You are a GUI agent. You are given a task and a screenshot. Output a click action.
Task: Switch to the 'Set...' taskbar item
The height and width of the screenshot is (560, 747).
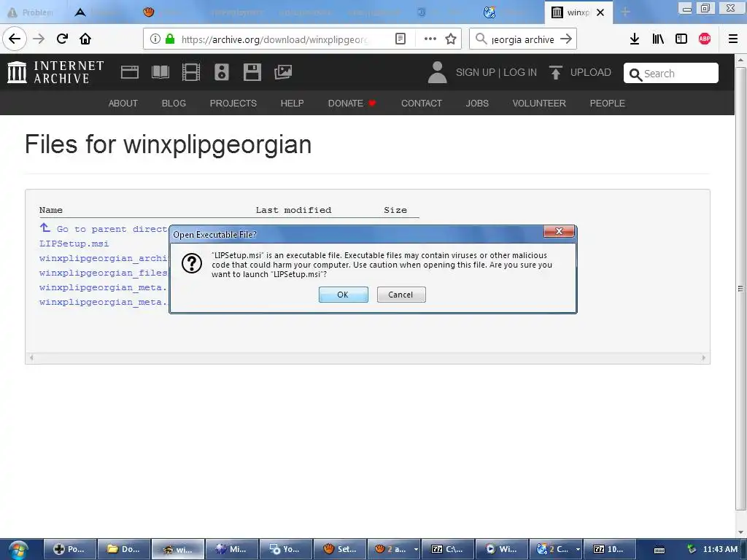tap(340, 549)
